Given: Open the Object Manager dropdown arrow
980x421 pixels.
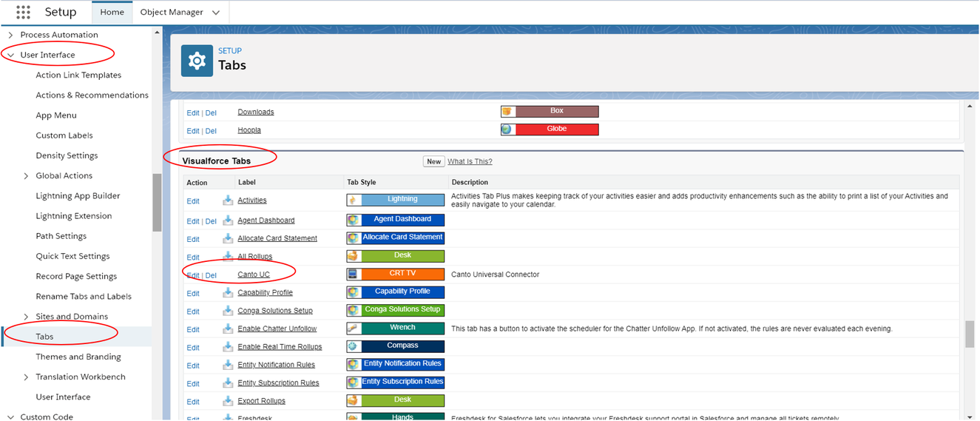Looking at the screenshot, I should (x=216, y=13).
